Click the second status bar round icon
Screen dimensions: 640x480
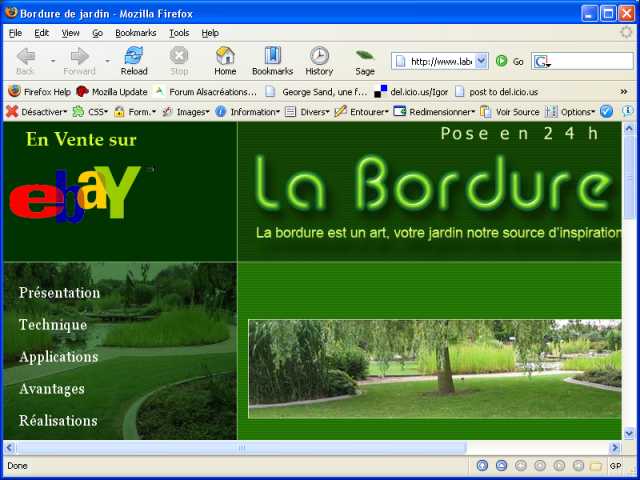(x=501, y=465)
